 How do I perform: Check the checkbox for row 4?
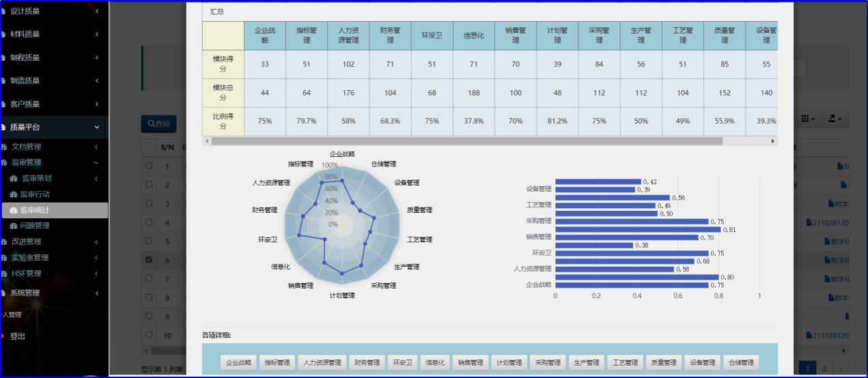pyautogui.click(x=149, y=222)
